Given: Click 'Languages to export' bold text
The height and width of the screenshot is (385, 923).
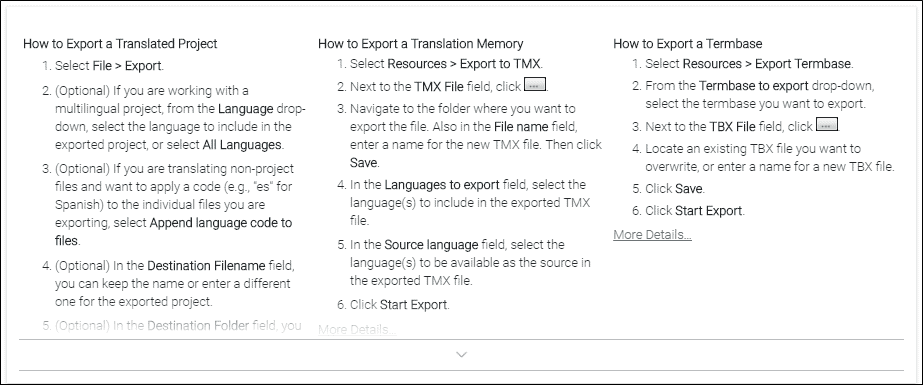Looking at the screenshot, I should (x=442, y=185).
